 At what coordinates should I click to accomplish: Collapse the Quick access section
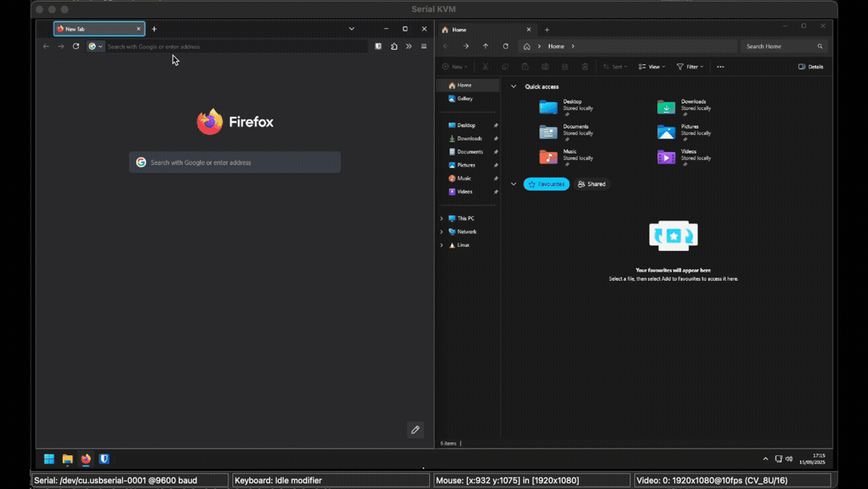[514, 86]
